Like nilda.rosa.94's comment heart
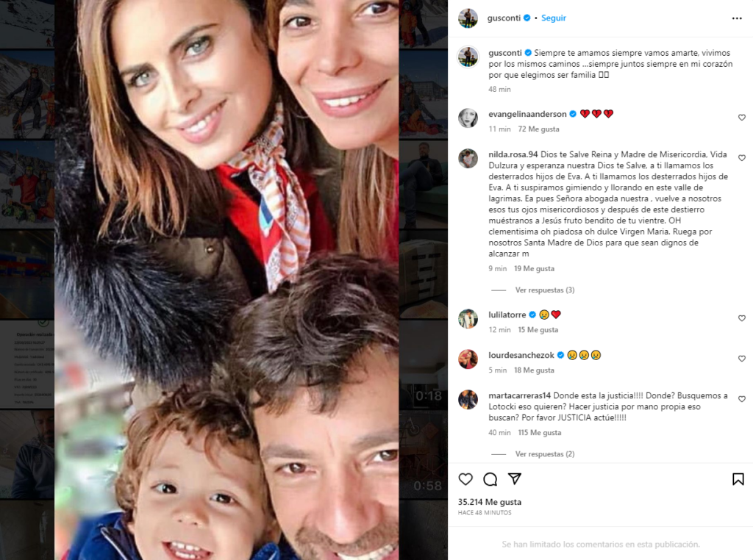Viewport: 753px width, 560px height. tap(741, 158)
